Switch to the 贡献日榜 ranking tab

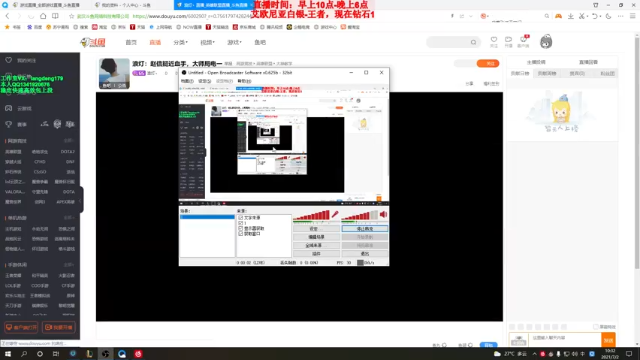click(x=520, y=73)
